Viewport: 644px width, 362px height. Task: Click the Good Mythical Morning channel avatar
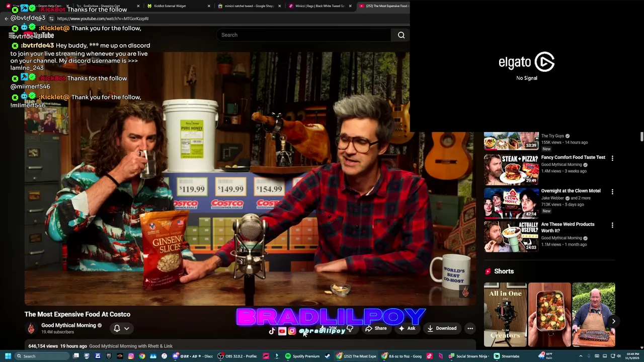[31, 328]
